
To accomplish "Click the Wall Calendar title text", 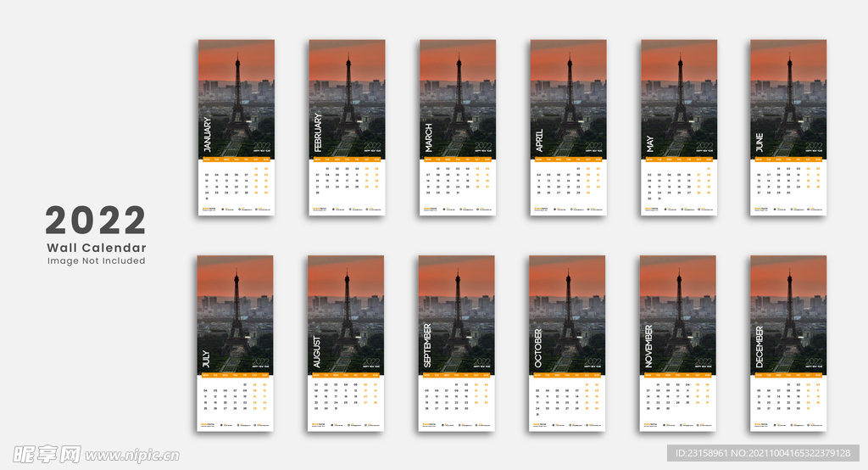I will [97, 248].
